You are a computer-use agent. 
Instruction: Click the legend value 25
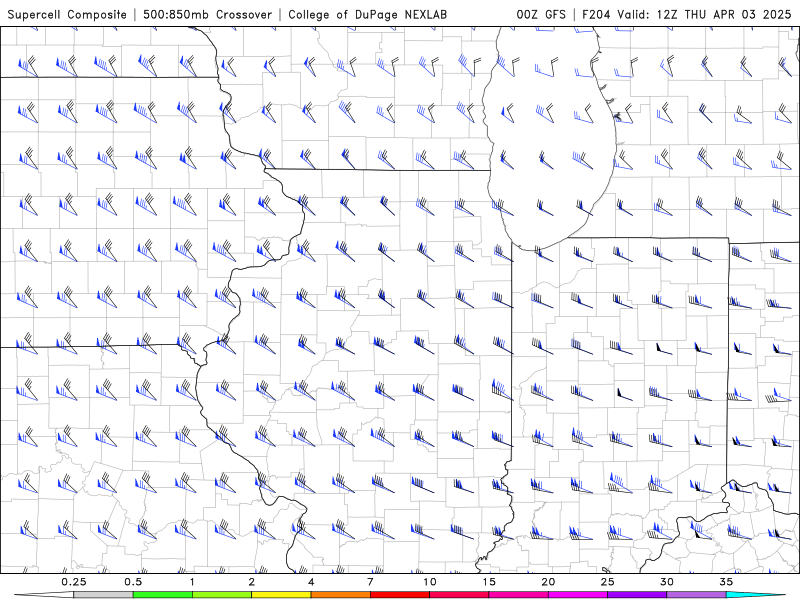coord(608,582)
